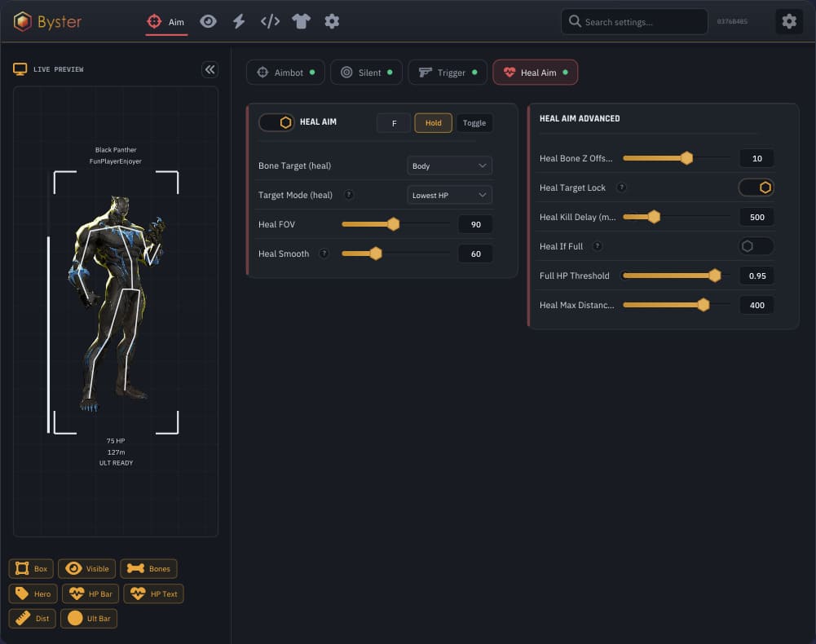Click the 'HEAL AIM ADVANCED' heading
The width and height of the screenshot is (816, 644).
(580, 119)
